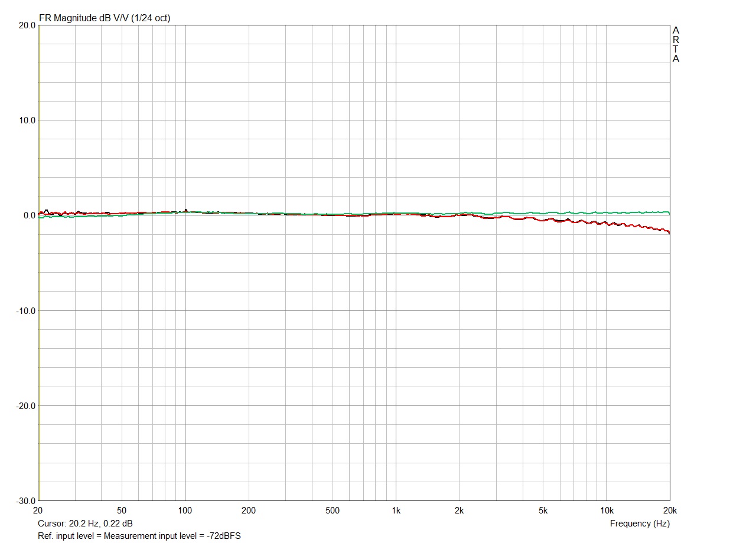Click the 10.0 y-axis label
This screenshot has height=543, width=756.
coord(27,120)
